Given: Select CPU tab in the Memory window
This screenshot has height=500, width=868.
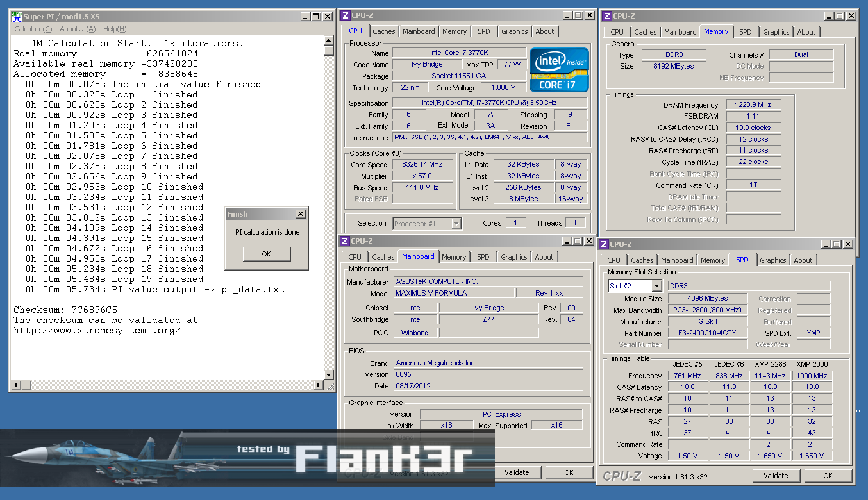Looking at the screenshot, I should click(617, 32).
